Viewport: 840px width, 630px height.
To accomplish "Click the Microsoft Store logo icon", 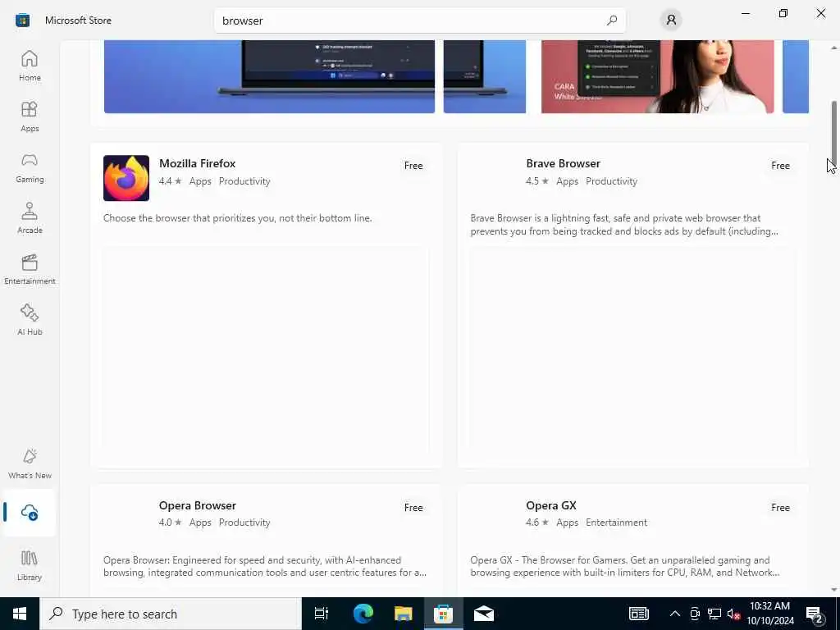I will 22,21.
